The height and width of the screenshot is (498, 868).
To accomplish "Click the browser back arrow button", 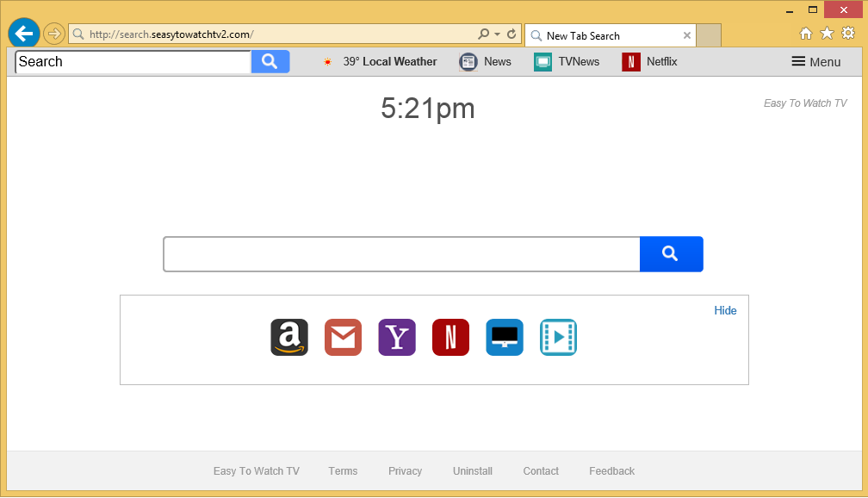I will point(23,34).
